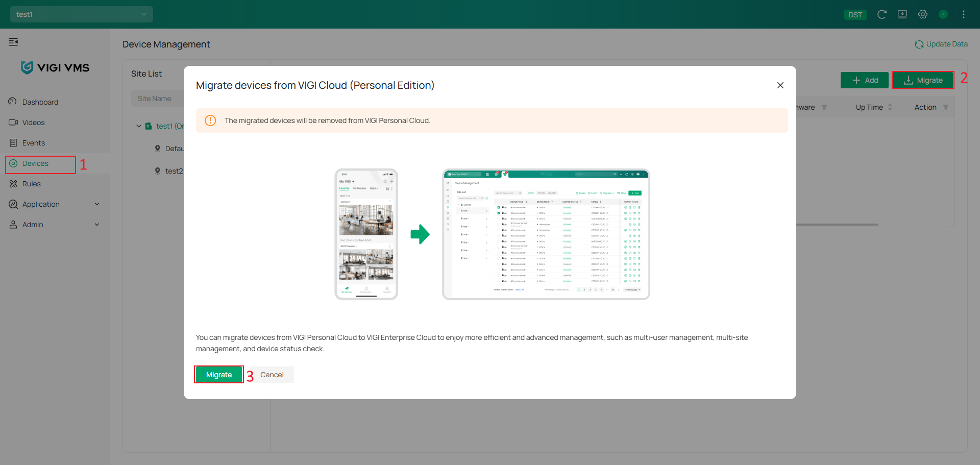The image size is (980, 465).
Task: Open the test1 organization dropdown
Action: pyautogui.click(x=82, y=14)
